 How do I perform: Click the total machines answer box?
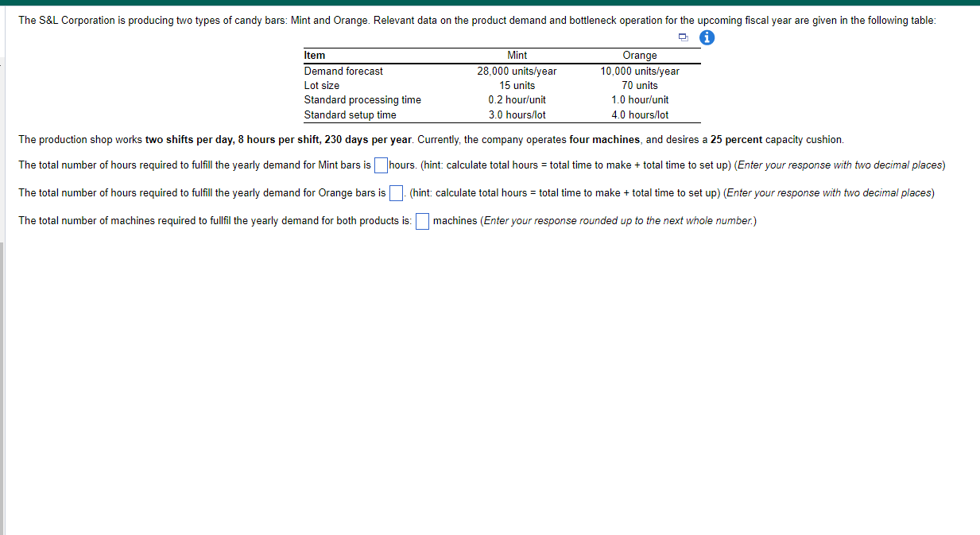(422, 221)
